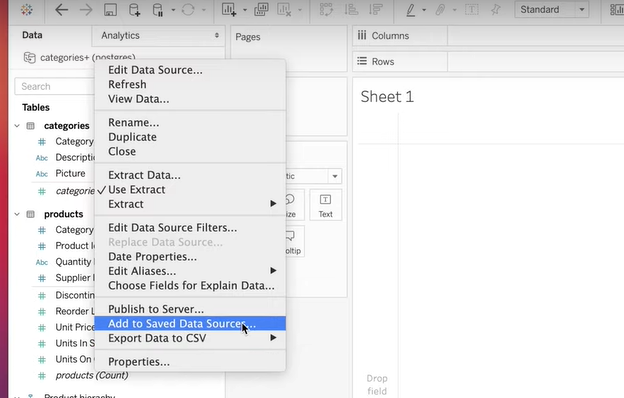The image size is (624, 398).
Task: Open the Extract submenu
Action: click(x=190, y=204)
